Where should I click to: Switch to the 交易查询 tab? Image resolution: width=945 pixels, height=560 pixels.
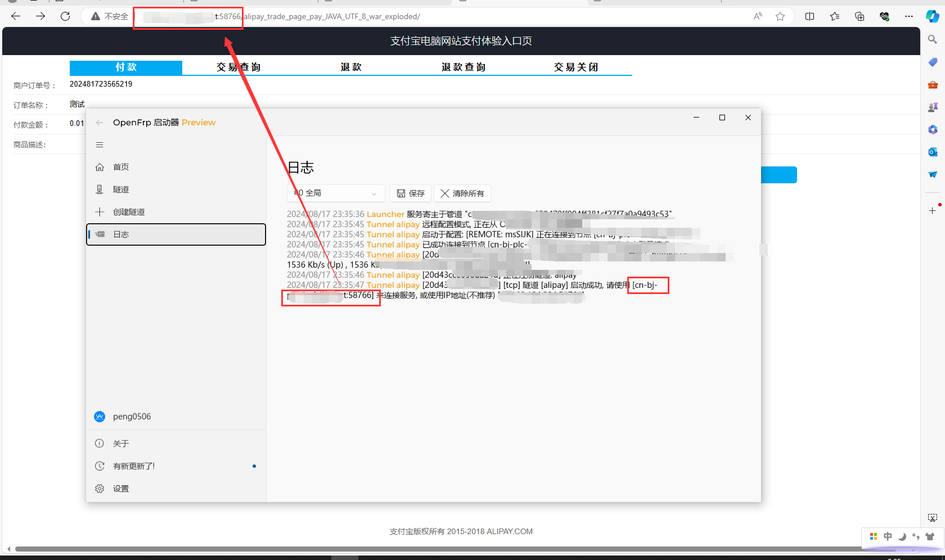238,67
